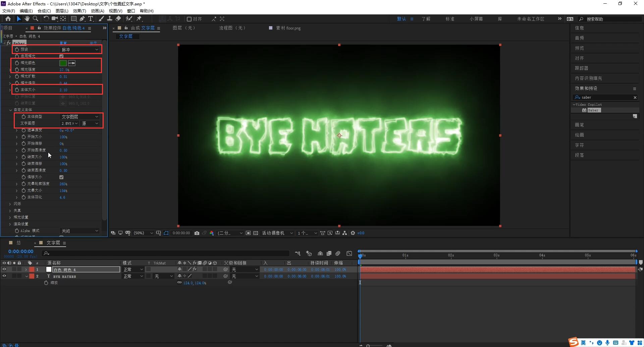Toggle motion blur switch in timeline header
This screenshot has width=644, height=347.
tap(338, 253)
